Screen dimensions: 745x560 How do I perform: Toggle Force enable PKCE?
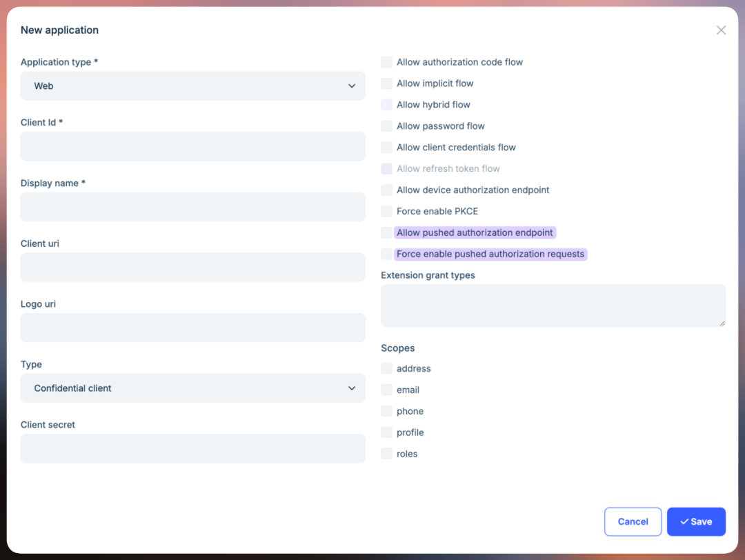click(386, 211)
